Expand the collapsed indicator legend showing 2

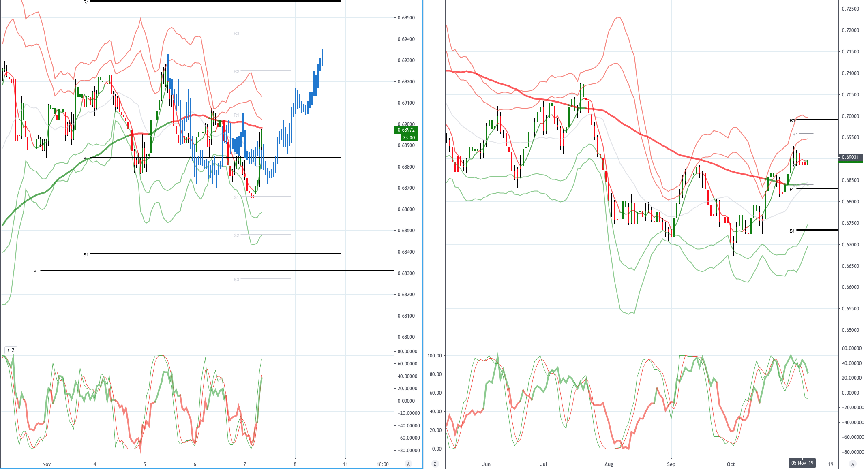tap(11, 350)
